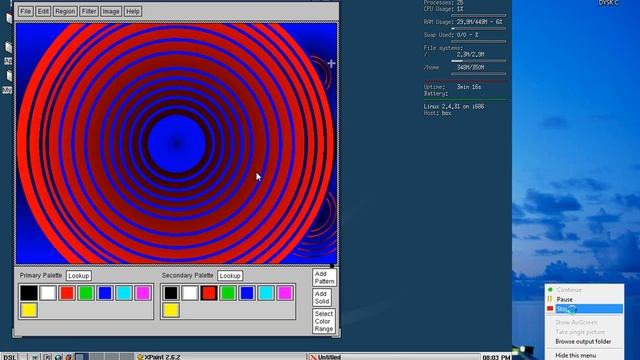640x360 pixels.
Task: Click the yellow pause icon in tray menu
Action: (x=550, y=299)
